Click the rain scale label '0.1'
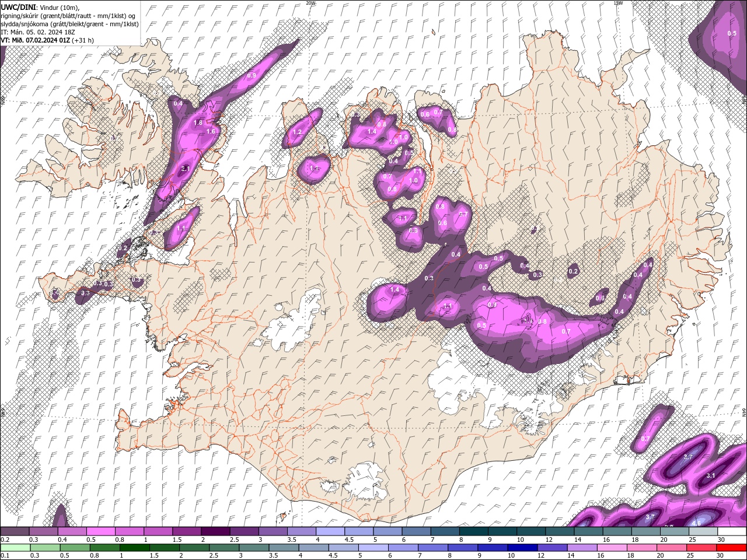This screenshot has width=747, height=560. click(5, 555)
